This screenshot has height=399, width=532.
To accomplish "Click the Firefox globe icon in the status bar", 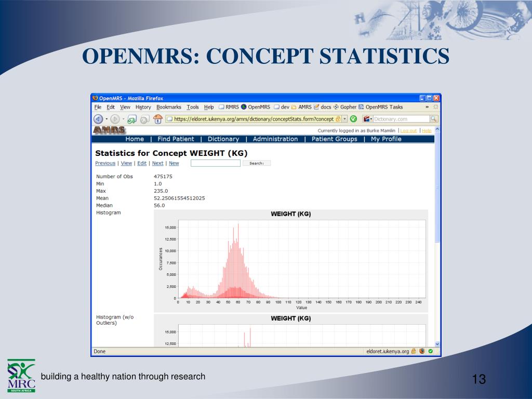I will 422,351.
